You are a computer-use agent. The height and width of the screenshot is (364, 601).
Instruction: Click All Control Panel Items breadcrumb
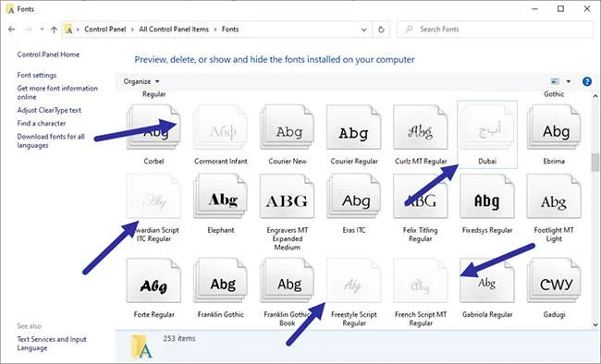click(174, 30)
